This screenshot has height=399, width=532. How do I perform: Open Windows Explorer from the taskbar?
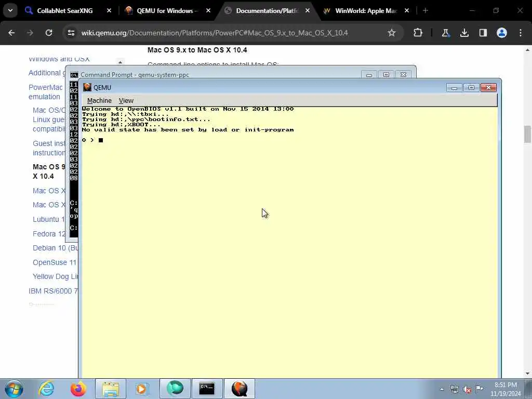pyautogui.click(x=110, y=389)
